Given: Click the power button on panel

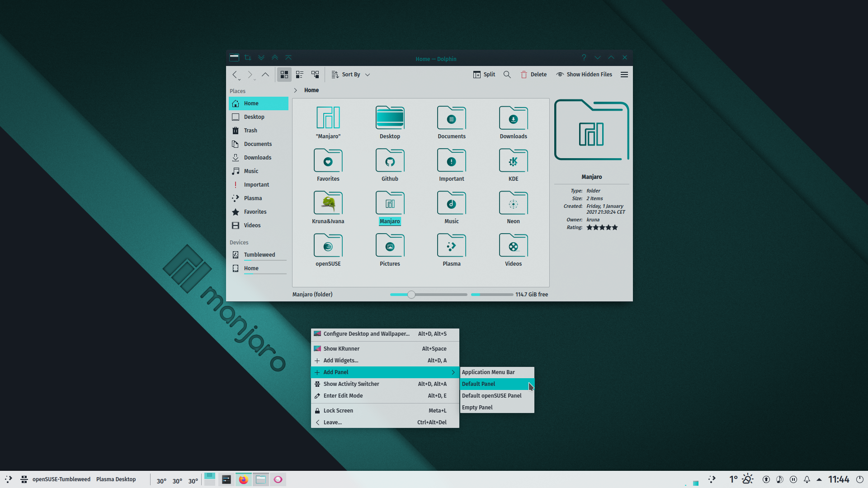Looking at the screenshot, I should pyautogui.click(x=860, y=479).
